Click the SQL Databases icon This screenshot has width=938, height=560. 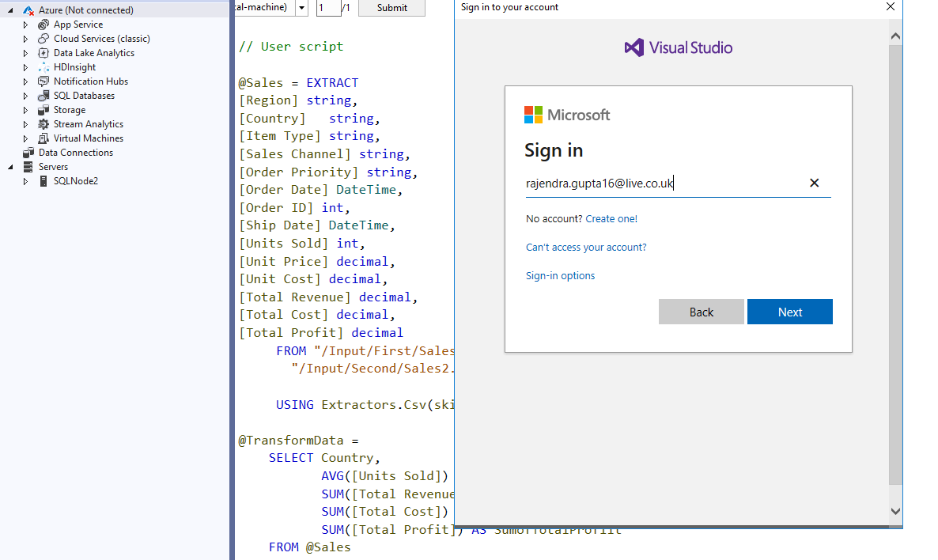[x=43, y=96]
